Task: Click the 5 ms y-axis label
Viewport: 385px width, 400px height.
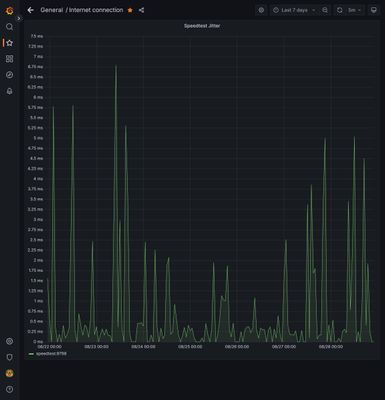Action: pyautogui.click(x=38, y=138)
